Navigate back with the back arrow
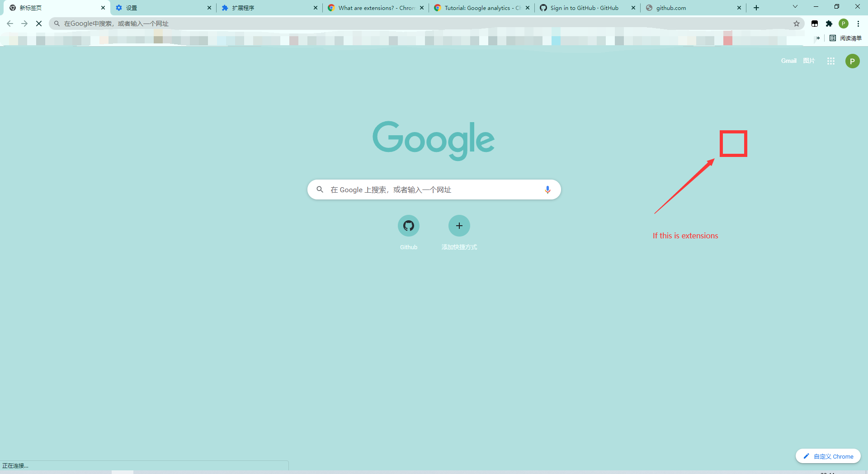This screenshot has width=868, height=474. pyautogui.click(x=9, y=24)
